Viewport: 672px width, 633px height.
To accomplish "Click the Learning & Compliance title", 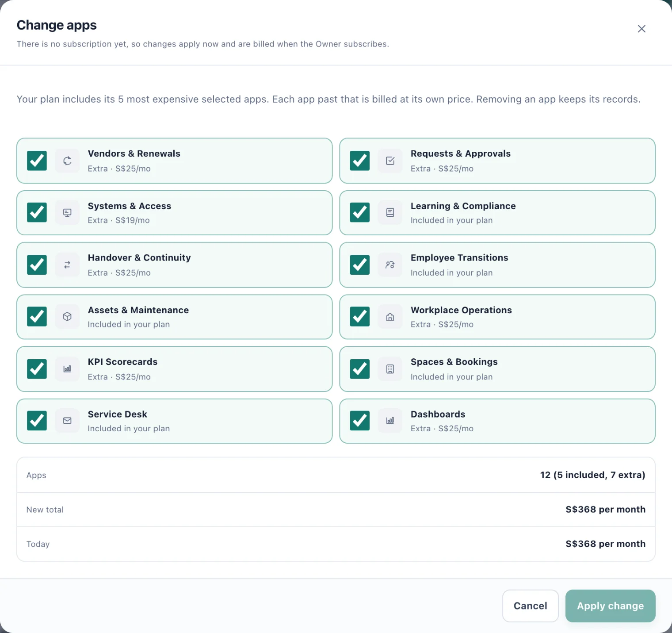I will 463,206.
